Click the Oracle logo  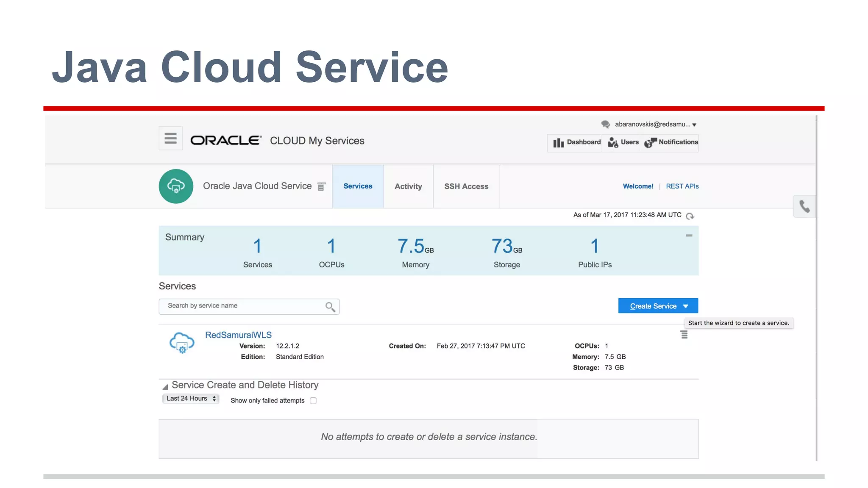click(226, 141)
